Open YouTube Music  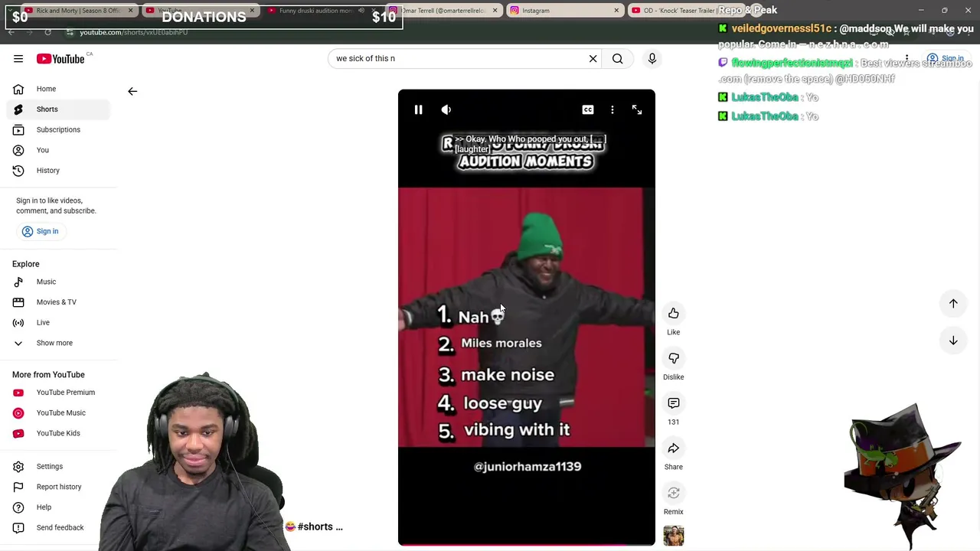(58, 412)
